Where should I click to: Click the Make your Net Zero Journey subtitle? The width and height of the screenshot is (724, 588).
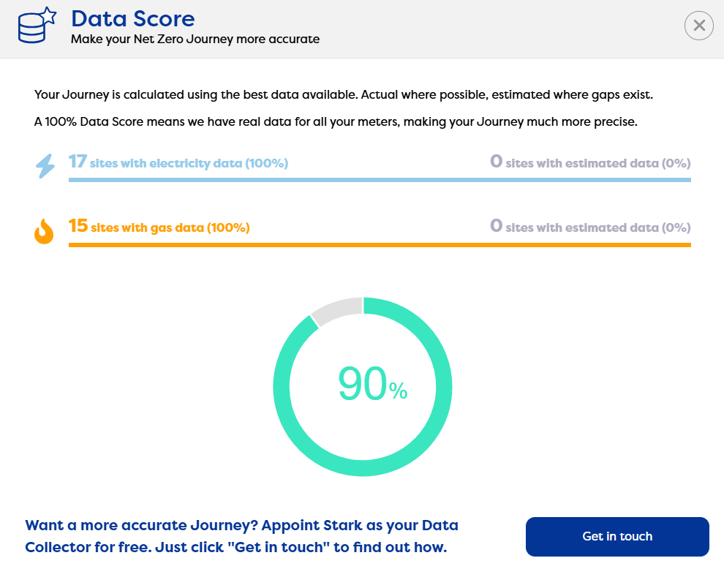click(x=195, y=39)
